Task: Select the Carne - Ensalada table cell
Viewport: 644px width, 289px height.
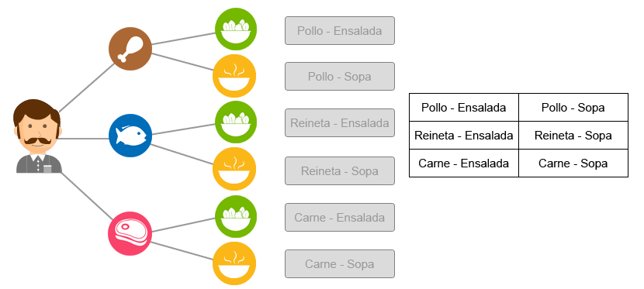Action: click(x=464, y=163)
